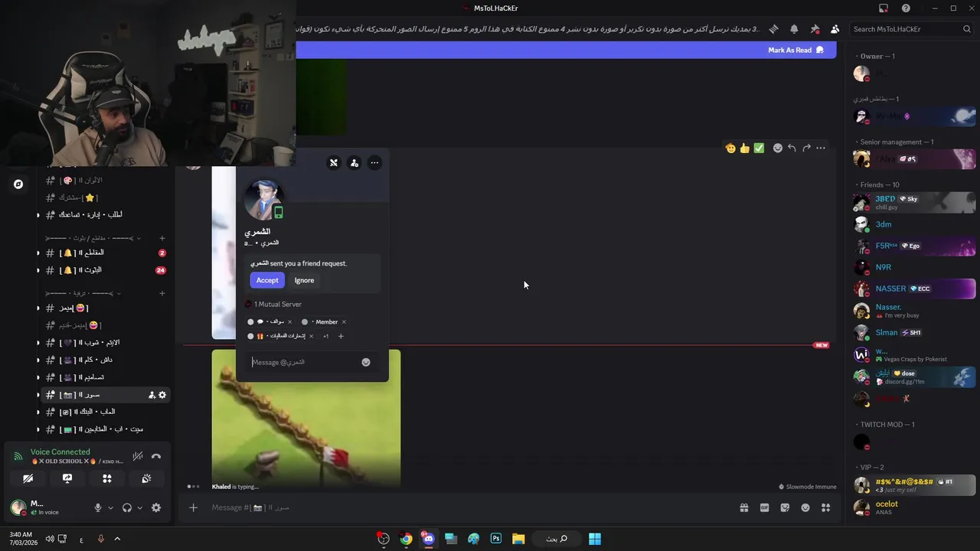Image resolution: width=980 pixels, height=551 pixels.
Task: Toggle noise suppression icon
Action: [138, 456]
